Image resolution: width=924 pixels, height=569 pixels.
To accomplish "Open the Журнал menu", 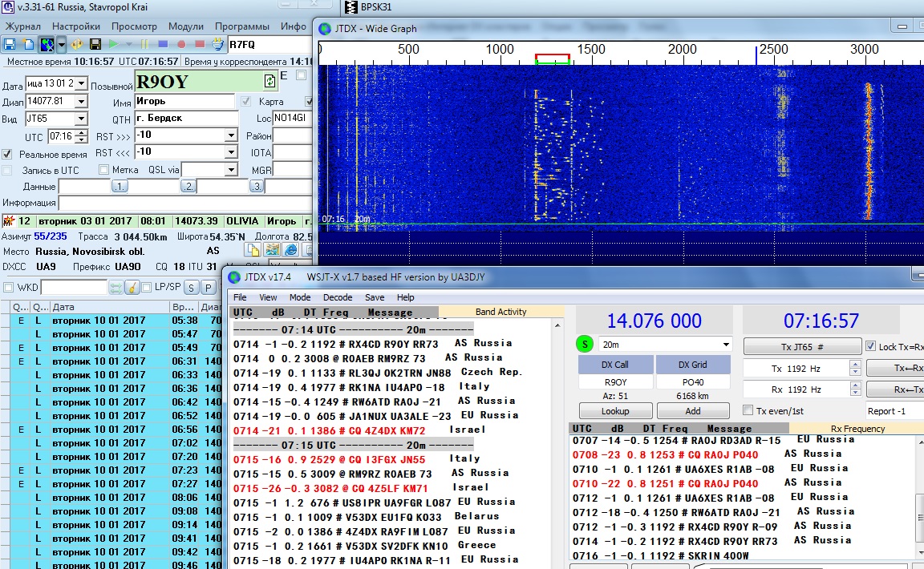I will tap(23, 26).
